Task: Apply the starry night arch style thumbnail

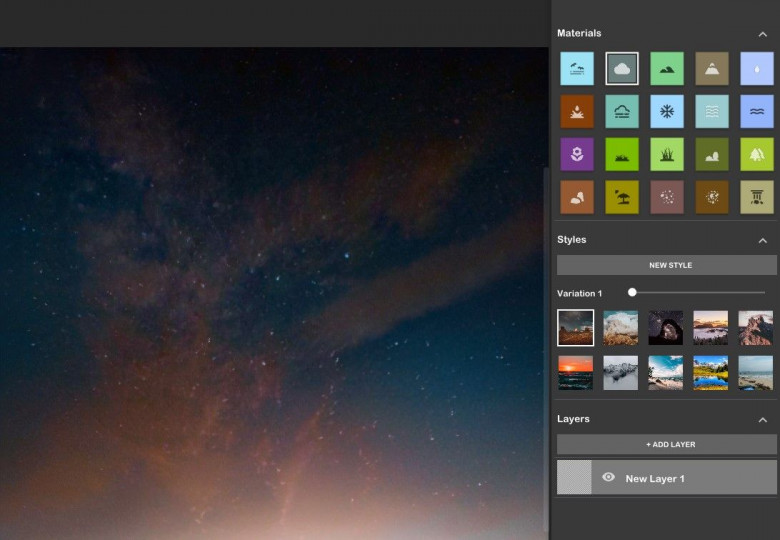Action: (x=665, y=327)
